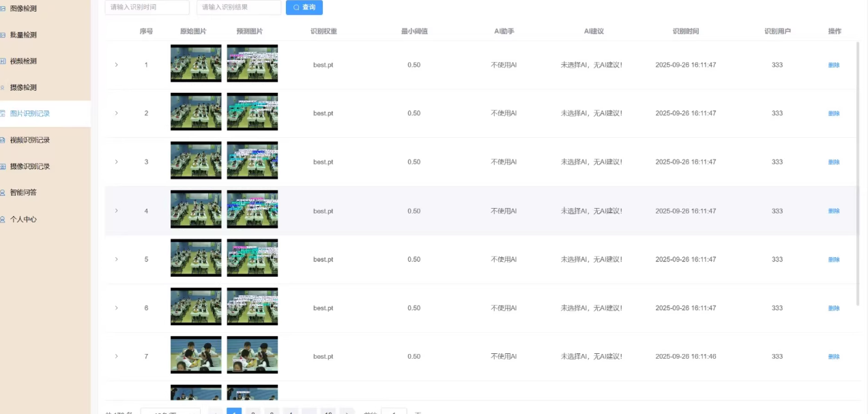This screenshot has width=868, height=414.
Task: Open row 1 predicted image thumbnail
Action: (x=252, y=63)
